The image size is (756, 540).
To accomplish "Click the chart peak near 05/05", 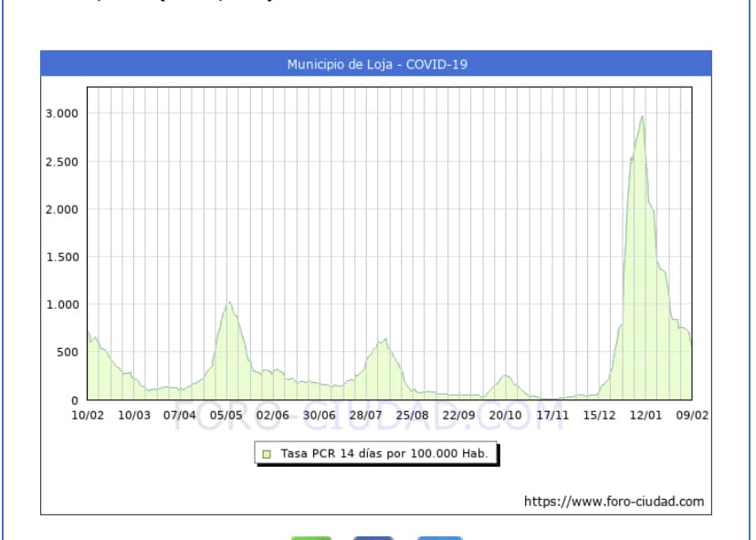I will [x=229, y=302].
